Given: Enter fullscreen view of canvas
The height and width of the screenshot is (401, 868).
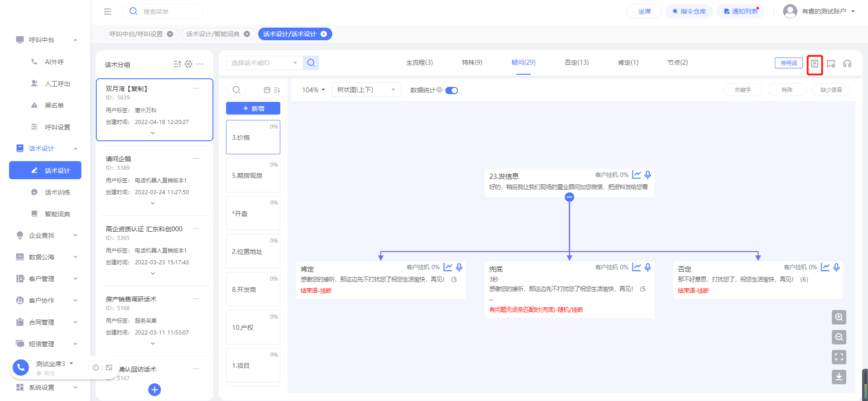Looking at the screenshot, I should pos(839,357).
